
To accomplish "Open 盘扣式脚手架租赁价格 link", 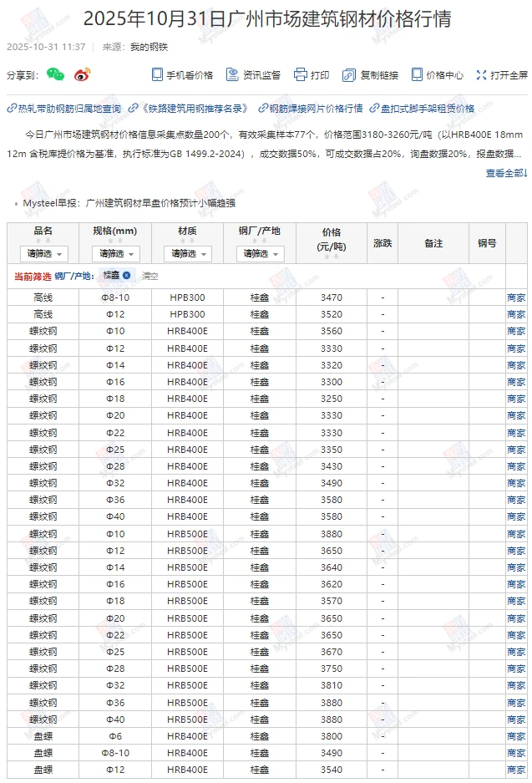I will coord(423,109).
